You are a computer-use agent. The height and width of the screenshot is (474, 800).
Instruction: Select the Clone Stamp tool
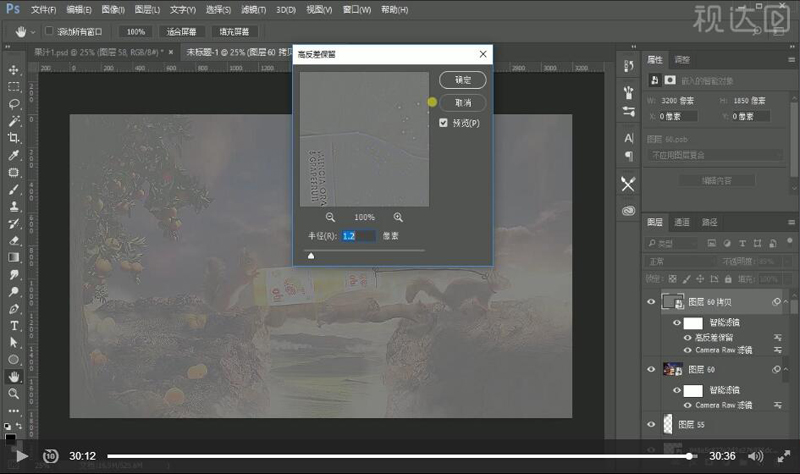click(14, 206)
